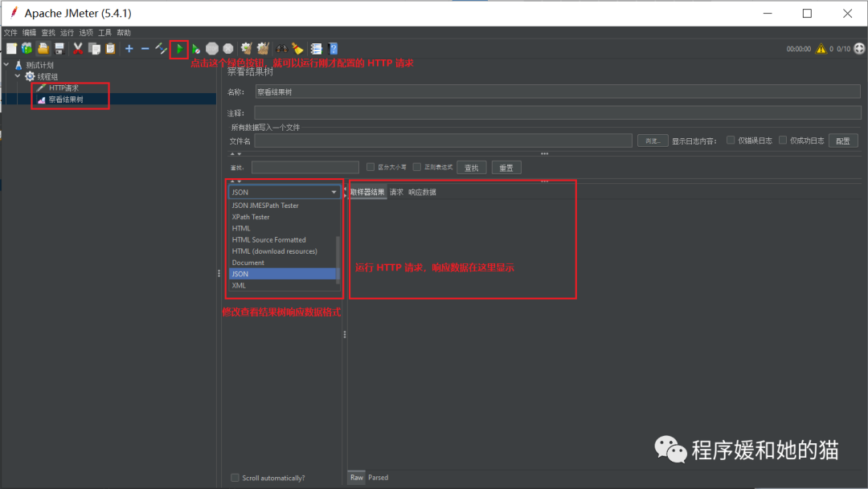Click the blue minus Collapse All icon
Screen dimensions: 868x489
pos(145,49)
